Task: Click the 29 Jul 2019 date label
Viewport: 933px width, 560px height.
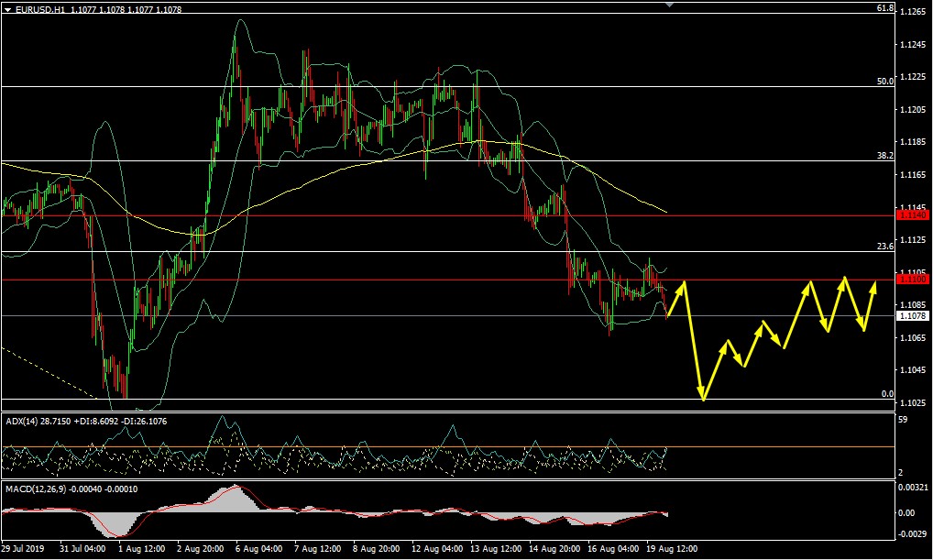Action: tap(25, 549)
